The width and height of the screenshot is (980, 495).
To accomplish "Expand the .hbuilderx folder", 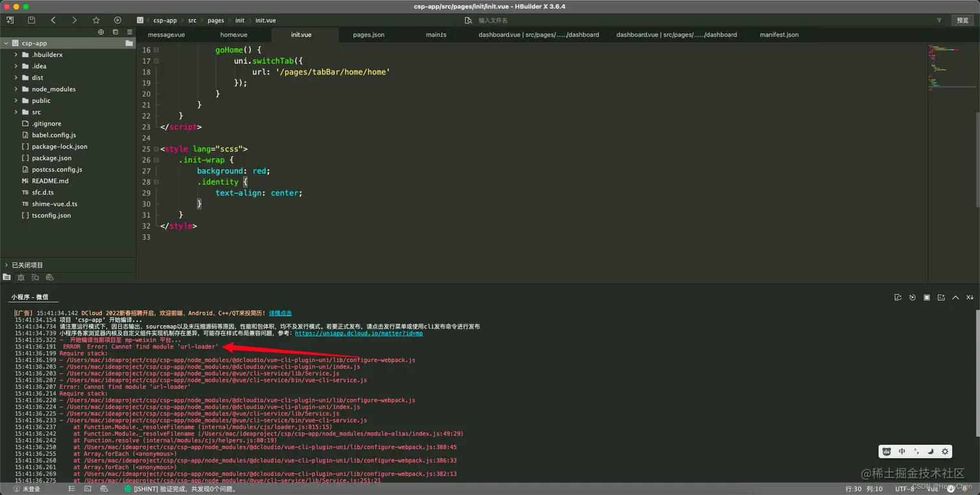I will (16, 54).
